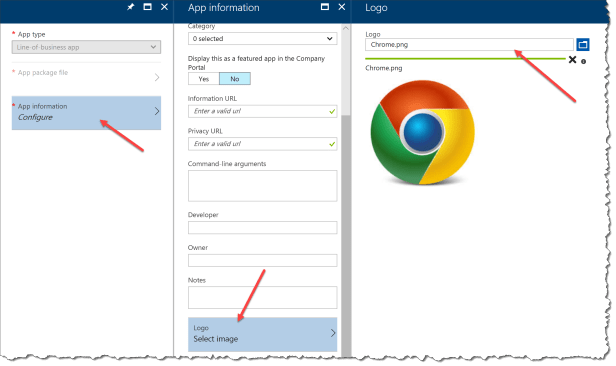Pin the left blade with the pin icon

point(130,7)
